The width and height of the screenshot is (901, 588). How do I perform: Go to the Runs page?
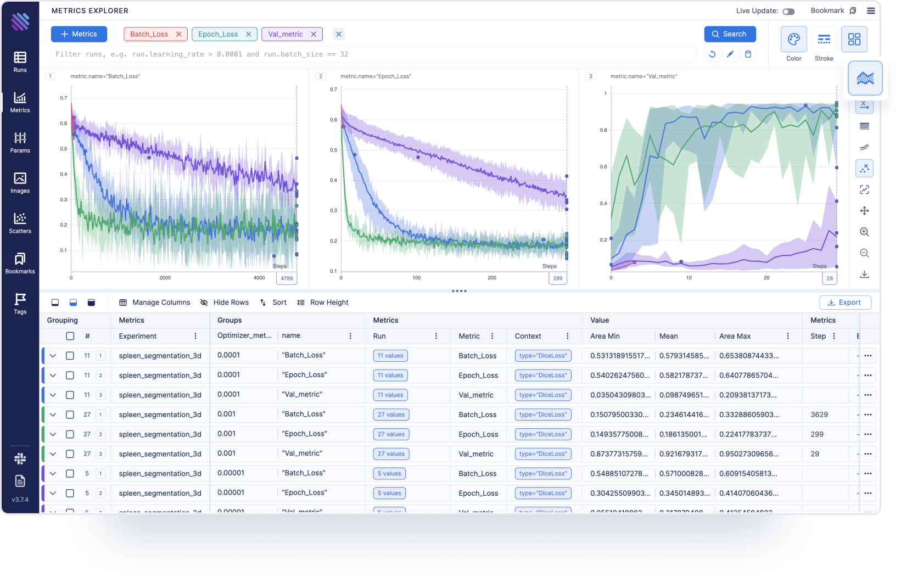(20, 61)
